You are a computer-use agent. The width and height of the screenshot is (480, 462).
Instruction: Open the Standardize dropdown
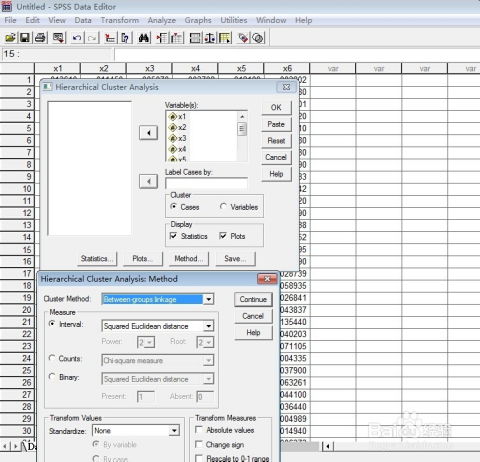[174, 431]
